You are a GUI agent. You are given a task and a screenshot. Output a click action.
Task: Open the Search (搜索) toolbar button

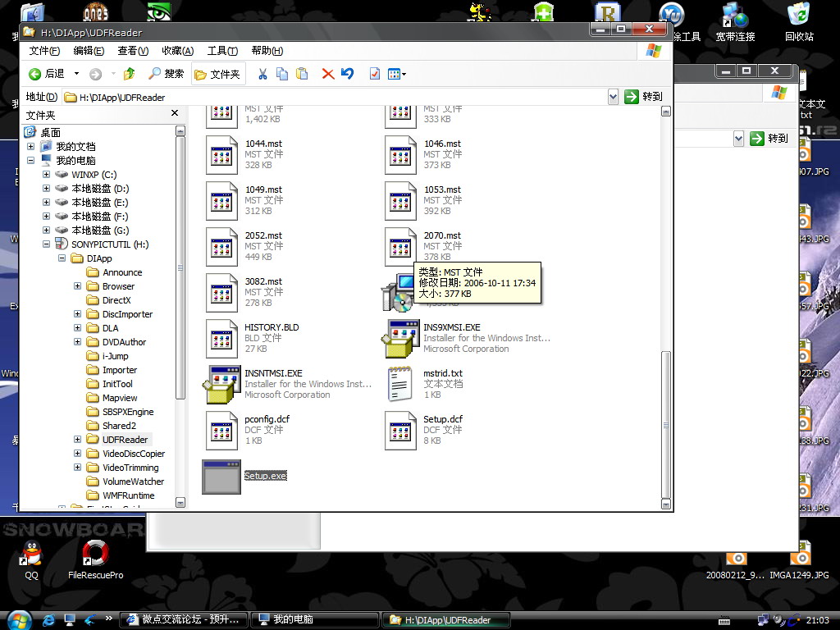(x=166, y=74)
